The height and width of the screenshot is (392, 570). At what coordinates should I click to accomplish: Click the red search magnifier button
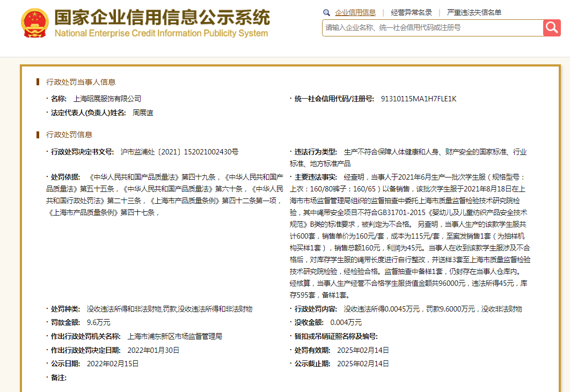click(x=552, y=27)
